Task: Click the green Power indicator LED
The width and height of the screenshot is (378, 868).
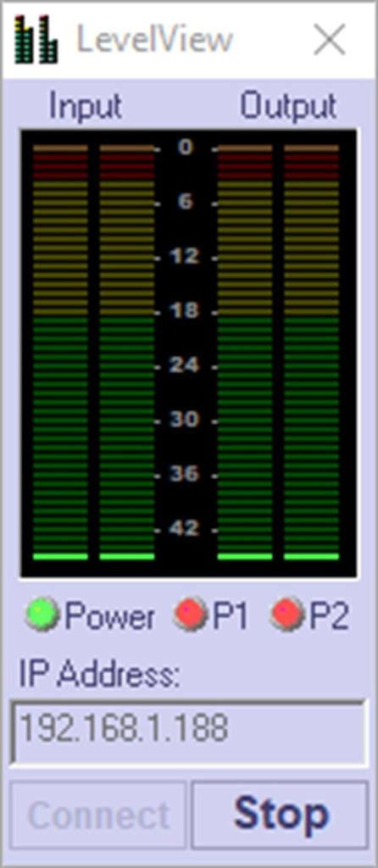Action: click(42, 614)
